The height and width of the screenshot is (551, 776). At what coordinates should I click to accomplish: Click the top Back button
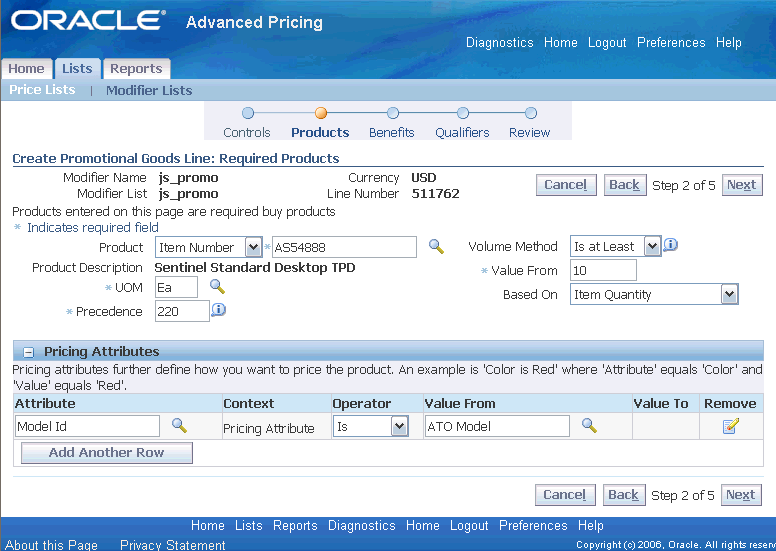(x=625, y=185)
